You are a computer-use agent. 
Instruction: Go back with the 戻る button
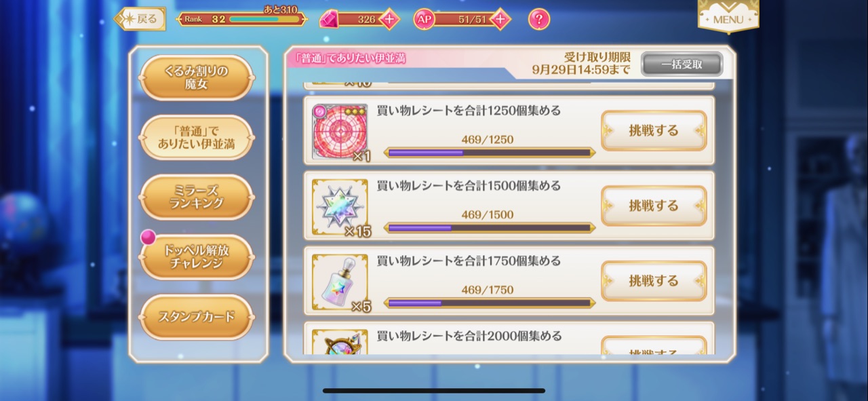pyautogui.click(x=140, y=19)
